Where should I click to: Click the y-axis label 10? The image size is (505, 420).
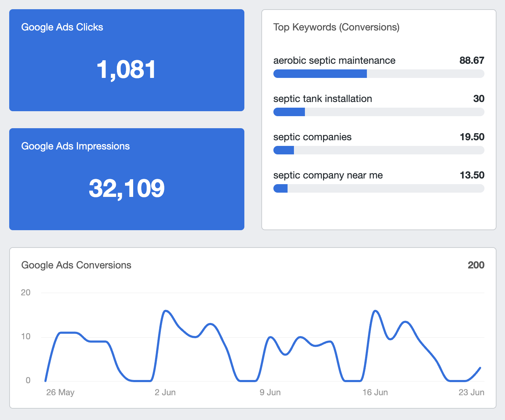click(x=26, y=336)
